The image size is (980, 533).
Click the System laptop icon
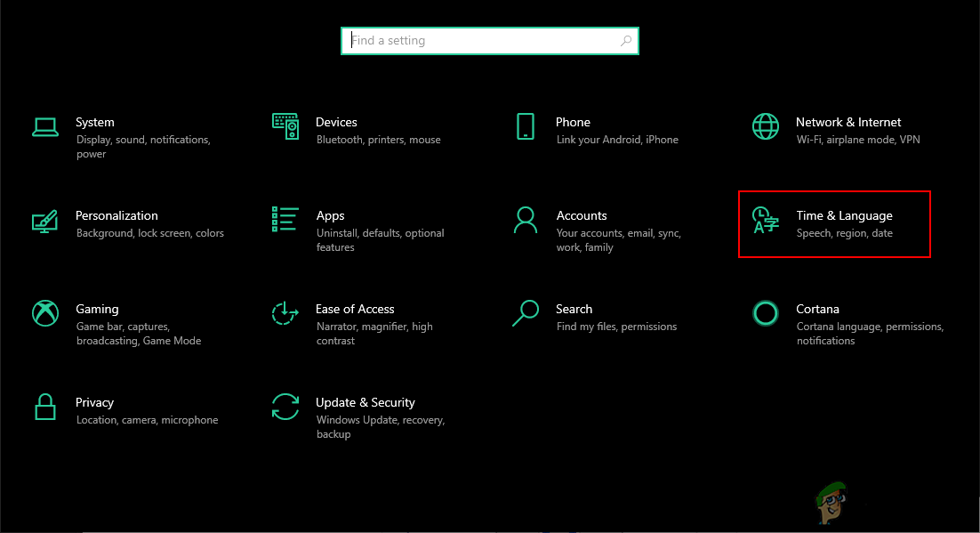click(x=45, y=127)
